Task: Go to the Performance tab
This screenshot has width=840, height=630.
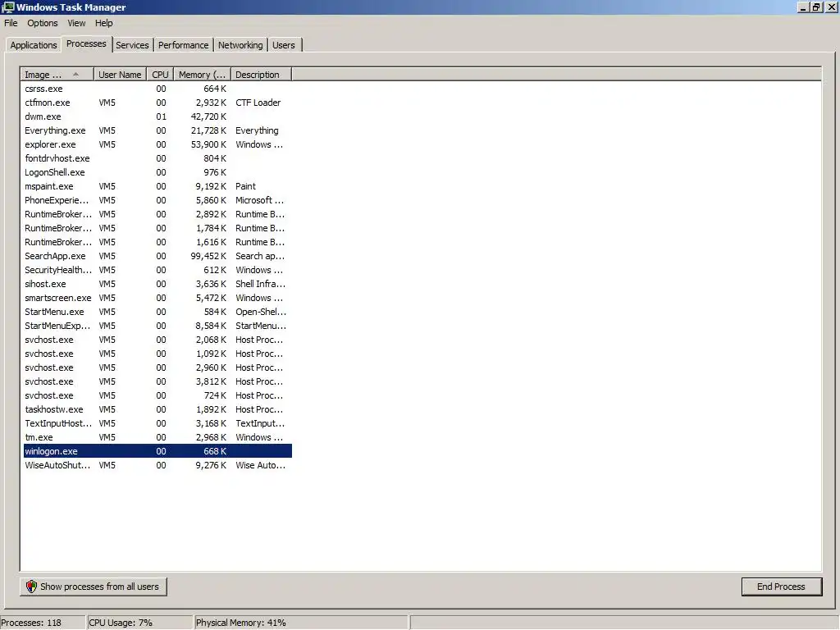Action: pyautogui.click(x=183, y=45)
